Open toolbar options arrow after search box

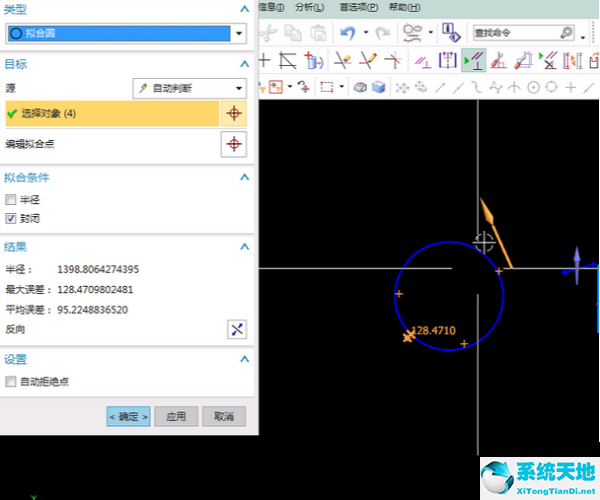click(583, 38)
